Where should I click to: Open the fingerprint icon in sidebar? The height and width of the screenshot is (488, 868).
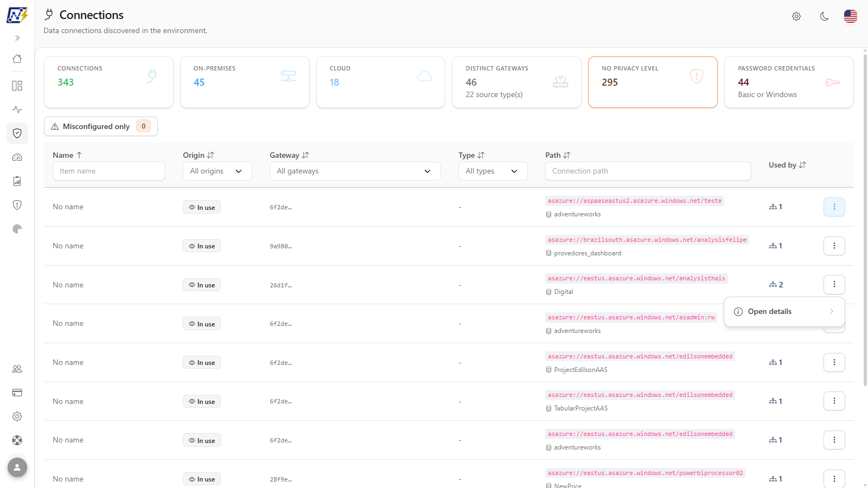(17, 229)
